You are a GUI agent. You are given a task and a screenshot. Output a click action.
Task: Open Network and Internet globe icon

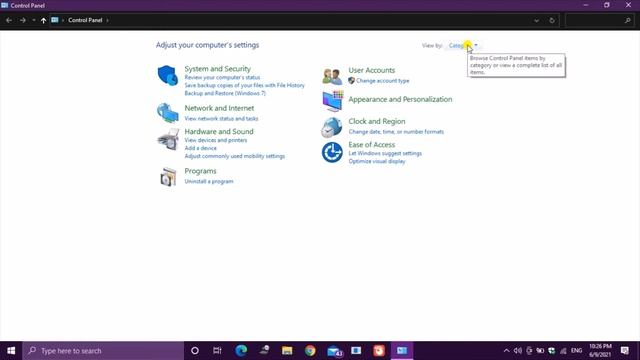click(x=168, y=113)
